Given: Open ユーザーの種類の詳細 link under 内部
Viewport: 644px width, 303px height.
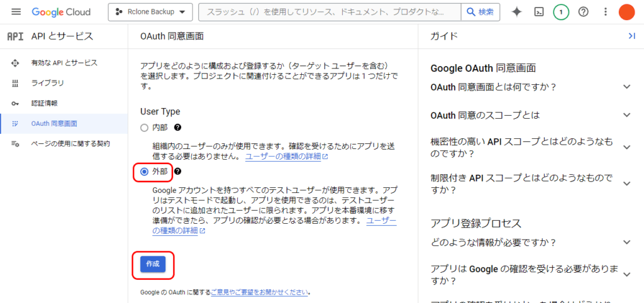Looking at the screenshot, I should tap(287, 157).
